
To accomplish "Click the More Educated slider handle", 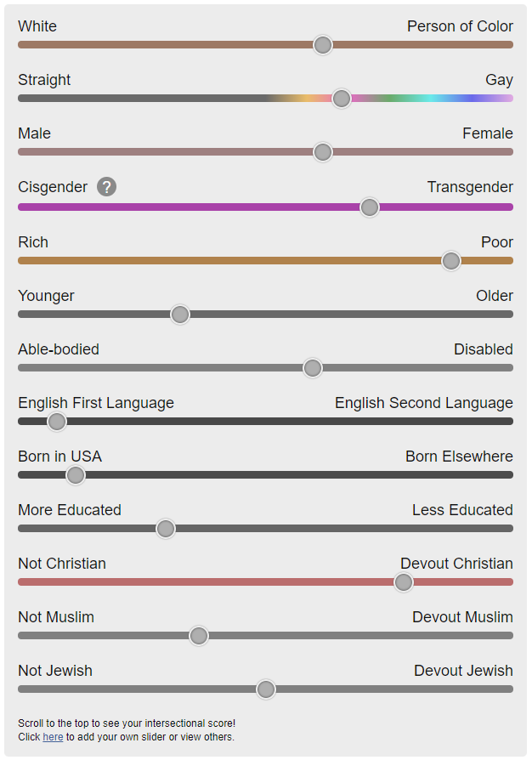I will click(166, 529).
